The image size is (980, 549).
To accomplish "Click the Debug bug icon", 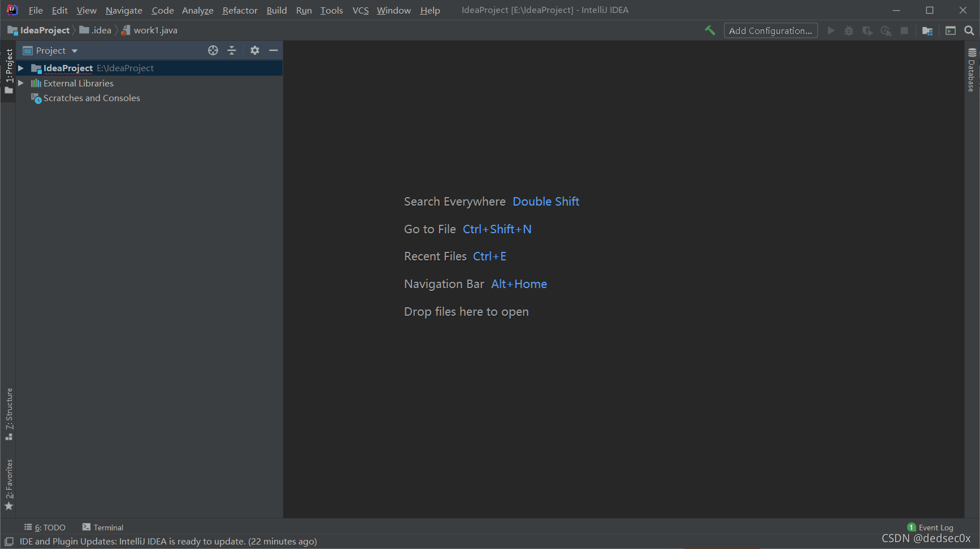I will [x=849, y=30].
